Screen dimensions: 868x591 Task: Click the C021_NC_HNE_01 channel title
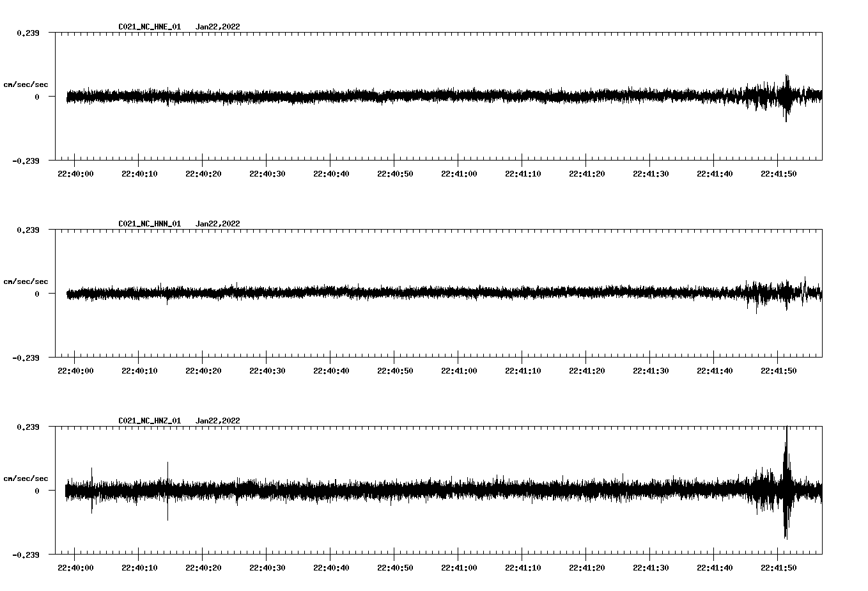[x=150, y=27]
